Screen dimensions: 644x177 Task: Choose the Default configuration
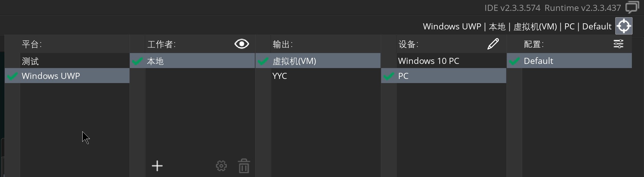[x=538, y=61]
